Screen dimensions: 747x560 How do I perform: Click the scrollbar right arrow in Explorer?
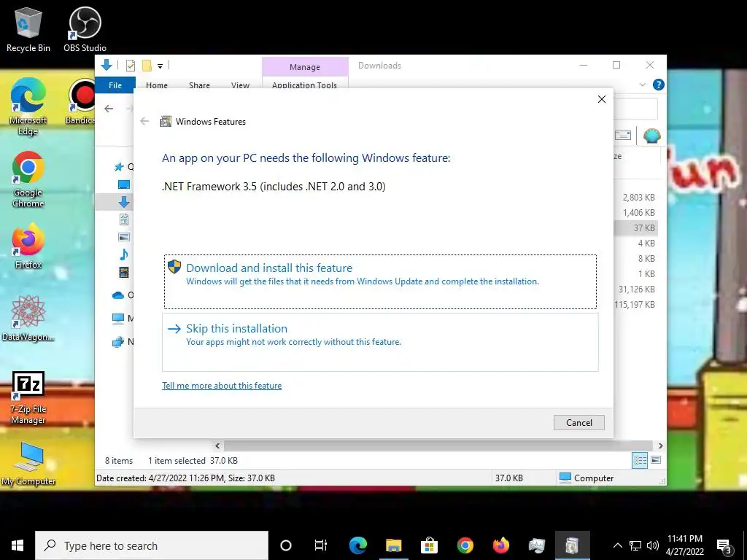point(660,446)
